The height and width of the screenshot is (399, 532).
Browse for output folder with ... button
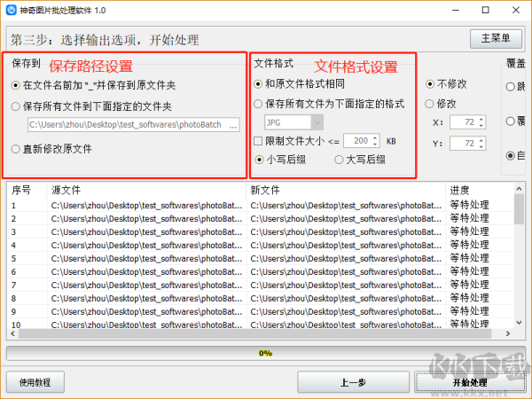click(x=233, y=125)
